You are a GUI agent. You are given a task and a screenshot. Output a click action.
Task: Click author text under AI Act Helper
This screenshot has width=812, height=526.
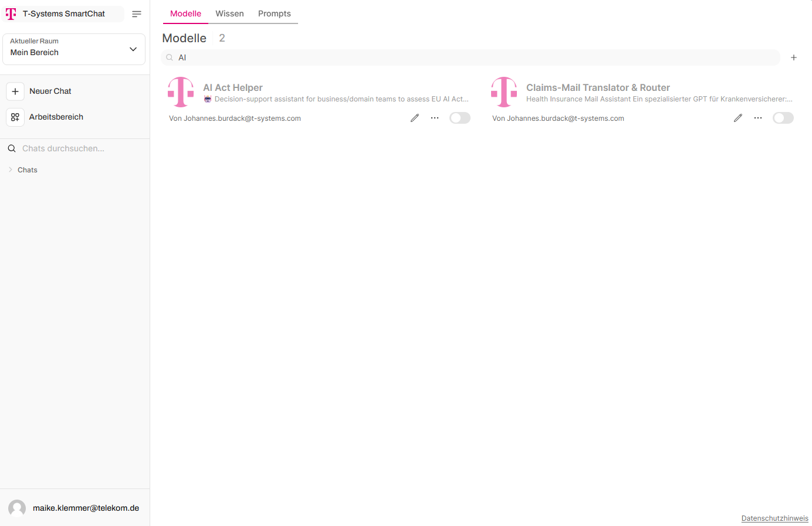pos(235,118)
